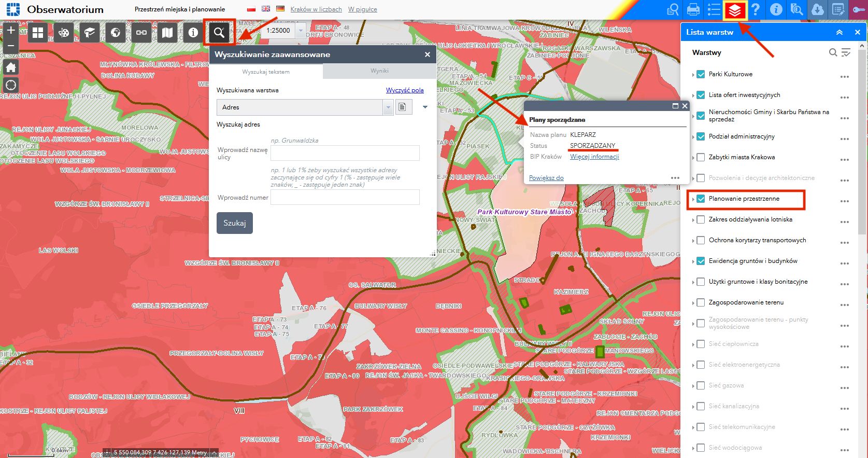Zoom in the map with plus button
Screen dimensions: 868x458
click(x=11, y=30)
